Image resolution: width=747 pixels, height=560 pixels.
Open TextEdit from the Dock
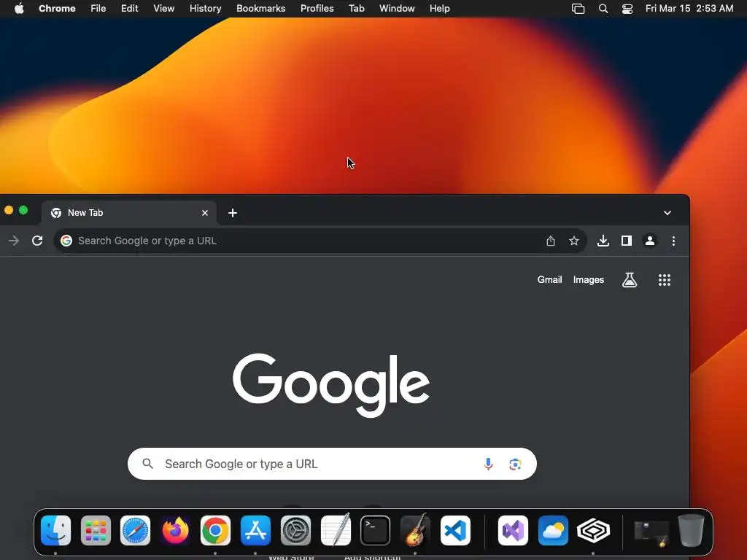336,529
